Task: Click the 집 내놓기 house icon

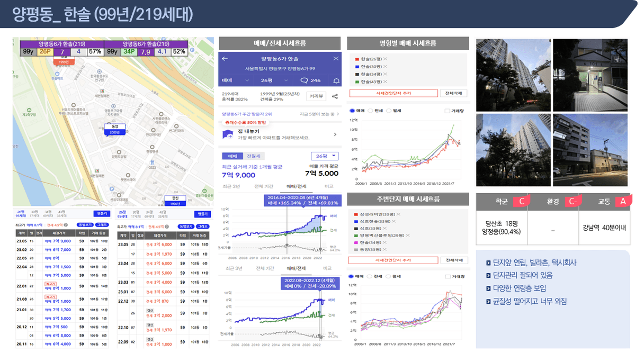Action: [228, 134]
